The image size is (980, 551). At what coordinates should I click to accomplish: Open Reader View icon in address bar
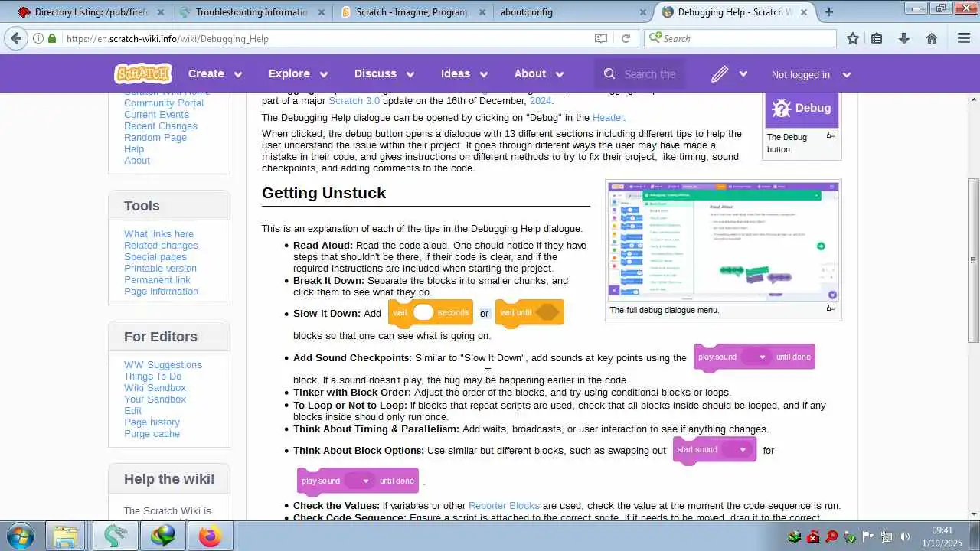[x=601, y=38]
